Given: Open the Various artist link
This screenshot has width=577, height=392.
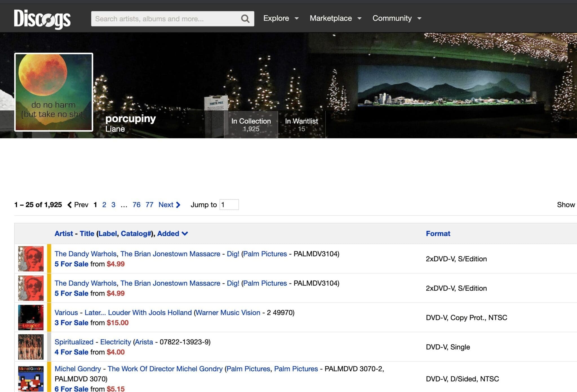Looking at the screenshot, I should point(66,313).
